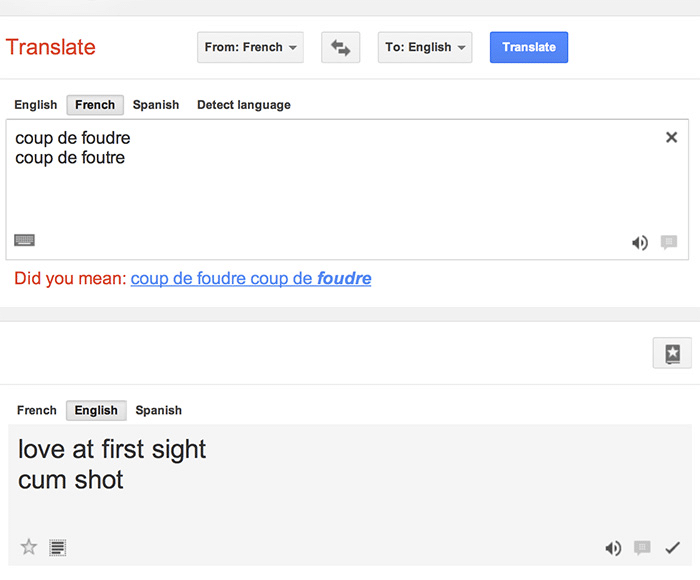Expand the From: French dropdown

tap(250, 47)
